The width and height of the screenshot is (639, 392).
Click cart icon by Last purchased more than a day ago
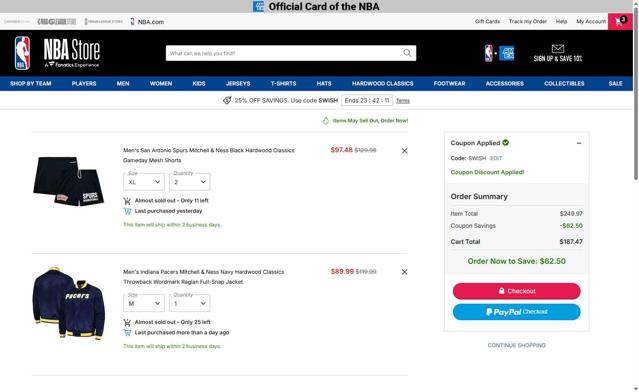[127, 333]
